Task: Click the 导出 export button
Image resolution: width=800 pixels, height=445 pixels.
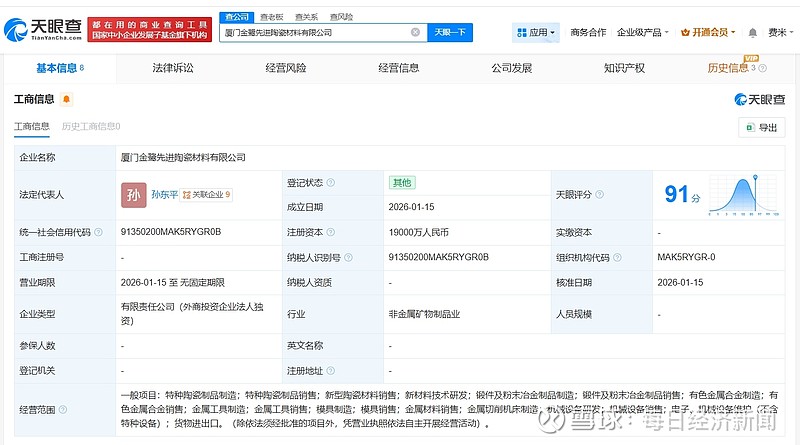Action: click(x=762, y=128)
